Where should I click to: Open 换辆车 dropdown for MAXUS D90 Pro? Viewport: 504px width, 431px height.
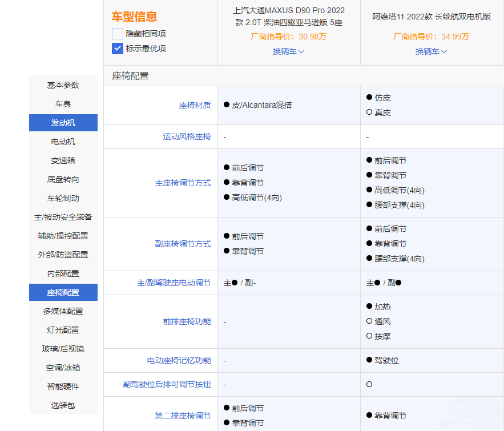(289, 51)
